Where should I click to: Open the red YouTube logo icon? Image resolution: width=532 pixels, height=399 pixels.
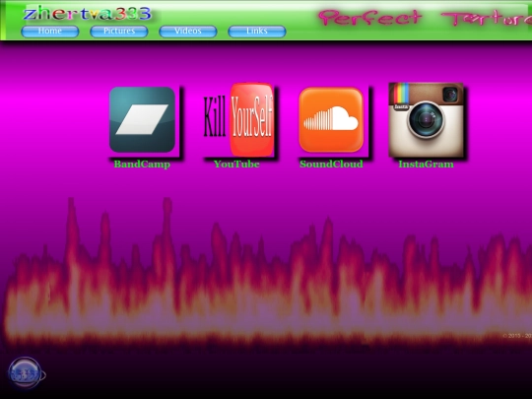238,119
